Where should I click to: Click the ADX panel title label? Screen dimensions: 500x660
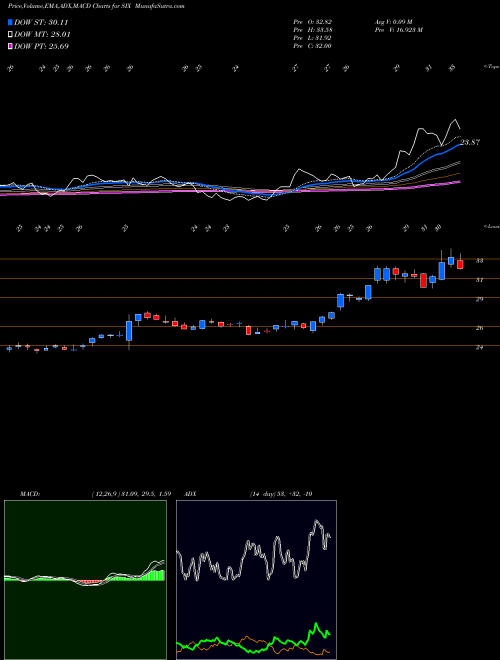(x=191, y=494)
